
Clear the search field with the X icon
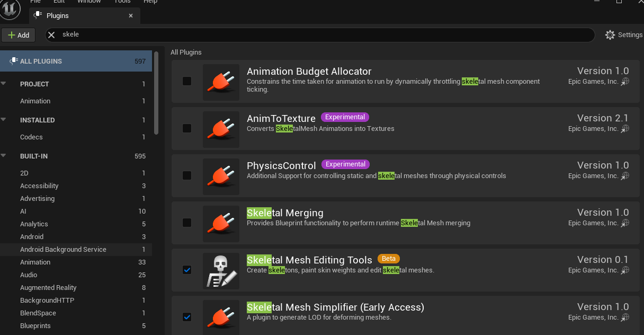(51, 34)
